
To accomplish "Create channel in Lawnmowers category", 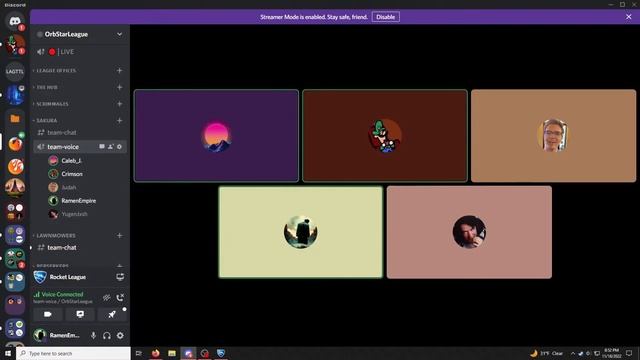I will tap(119, 236).
